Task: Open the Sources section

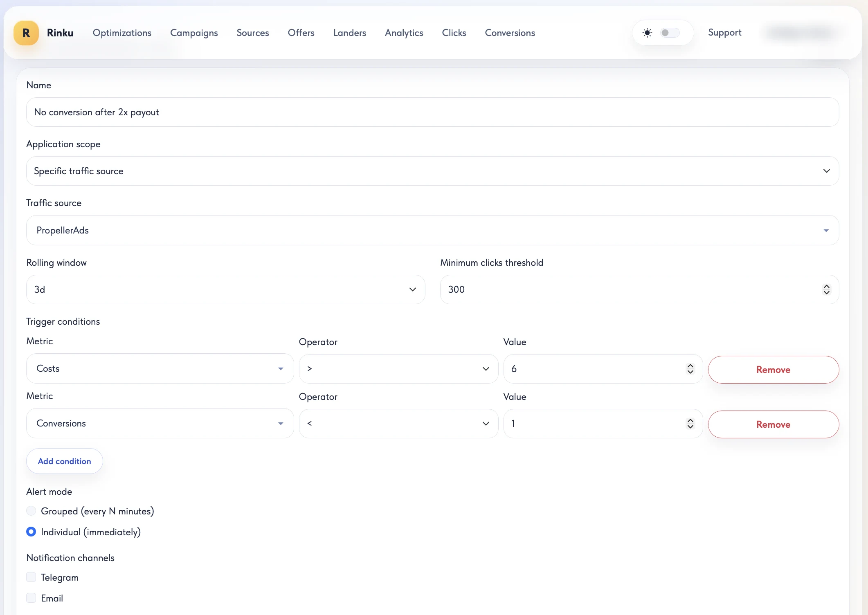Action: click(x=253, y=33)
